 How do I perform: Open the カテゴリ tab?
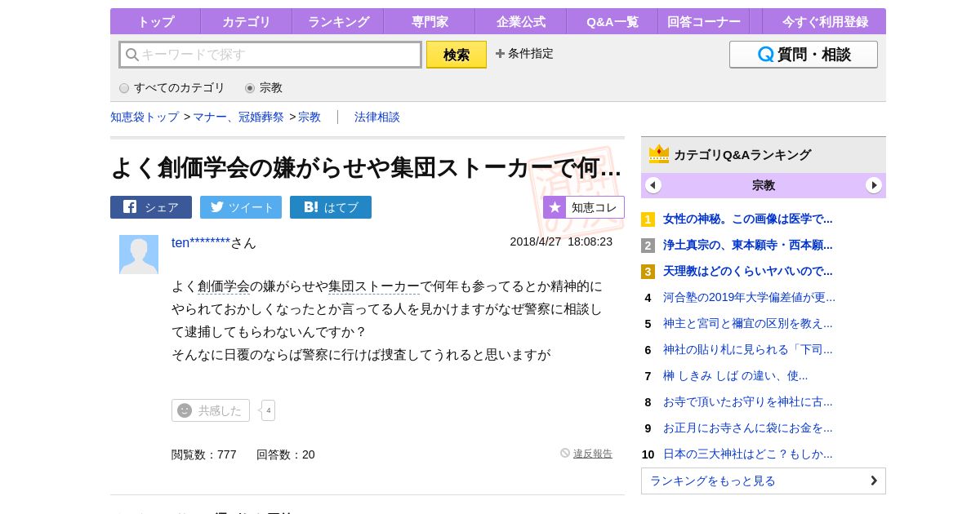coord(247,22)
